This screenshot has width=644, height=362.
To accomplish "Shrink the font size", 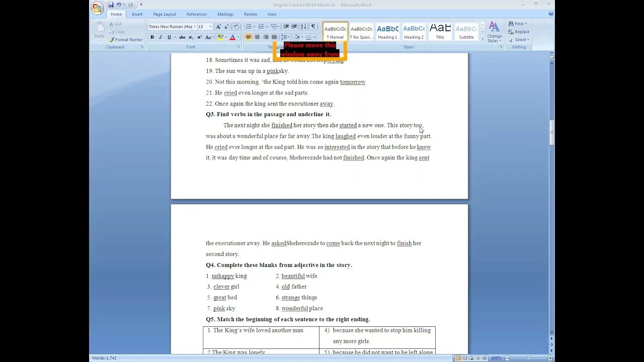I will pos(226,27).
